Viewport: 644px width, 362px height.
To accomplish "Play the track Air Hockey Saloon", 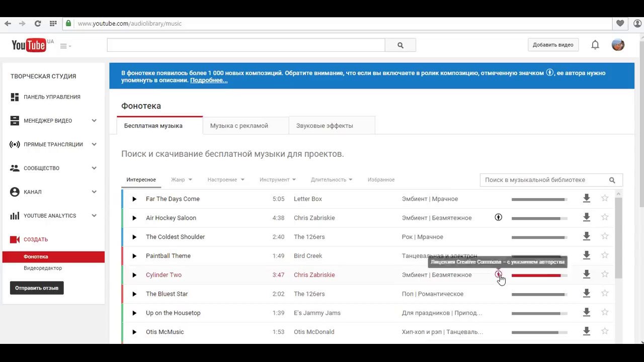I will pos(134,218).
